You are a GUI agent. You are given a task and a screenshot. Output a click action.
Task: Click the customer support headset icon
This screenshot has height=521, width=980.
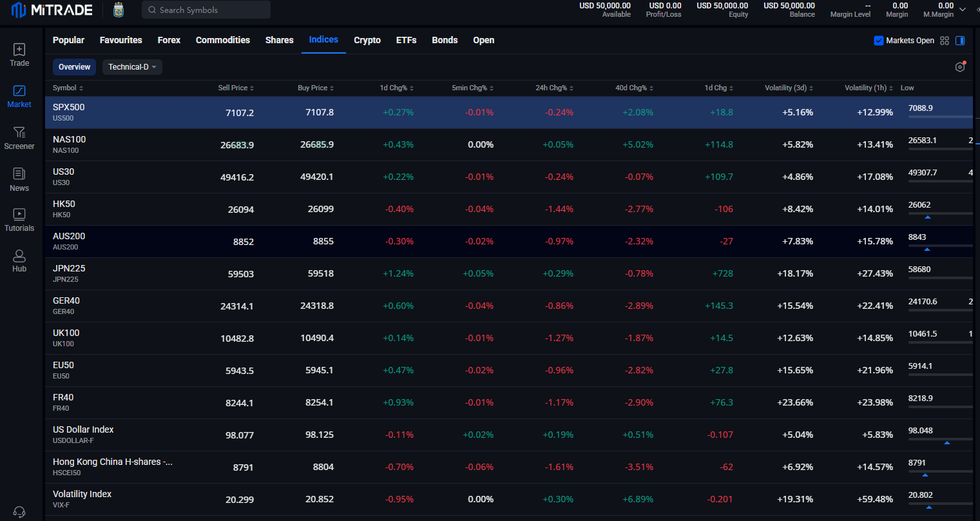pos(19,512)
